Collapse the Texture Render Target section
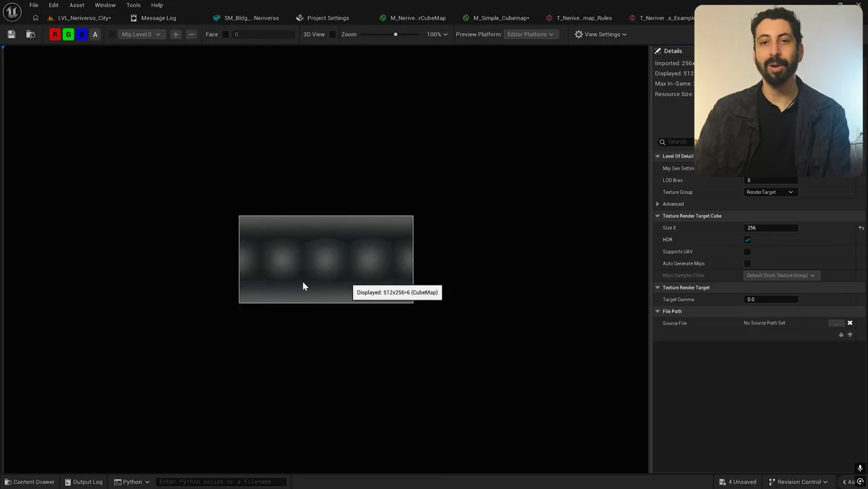The image size is (868, 489). coord(658,287)
